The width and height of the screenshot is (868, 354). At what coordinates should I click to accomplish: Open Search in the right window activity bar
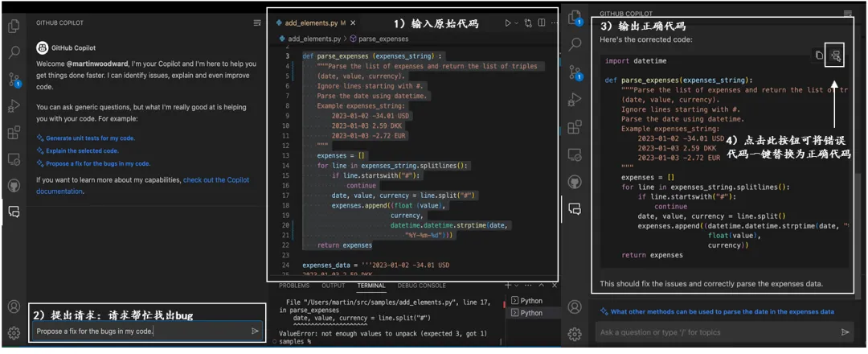pyautogui.click(x=575, y=43)
